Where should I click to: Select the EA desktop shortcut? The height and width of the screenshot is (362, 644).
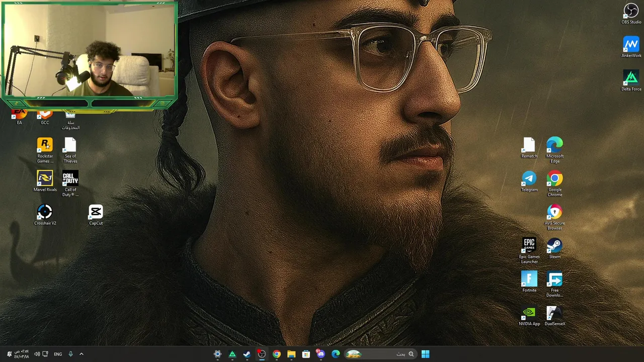pyautogui.click(x=19, y=117)
